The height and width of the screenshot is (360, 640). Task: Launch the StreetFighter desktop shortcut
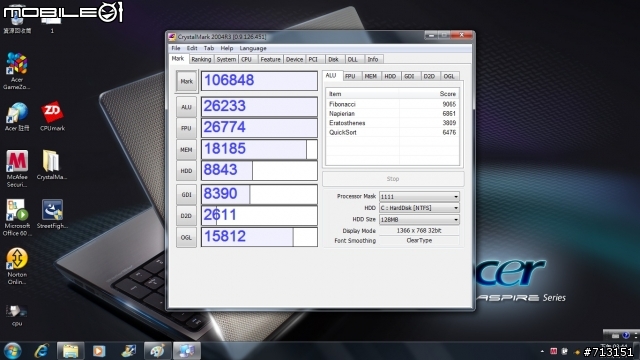pos(52,214)
